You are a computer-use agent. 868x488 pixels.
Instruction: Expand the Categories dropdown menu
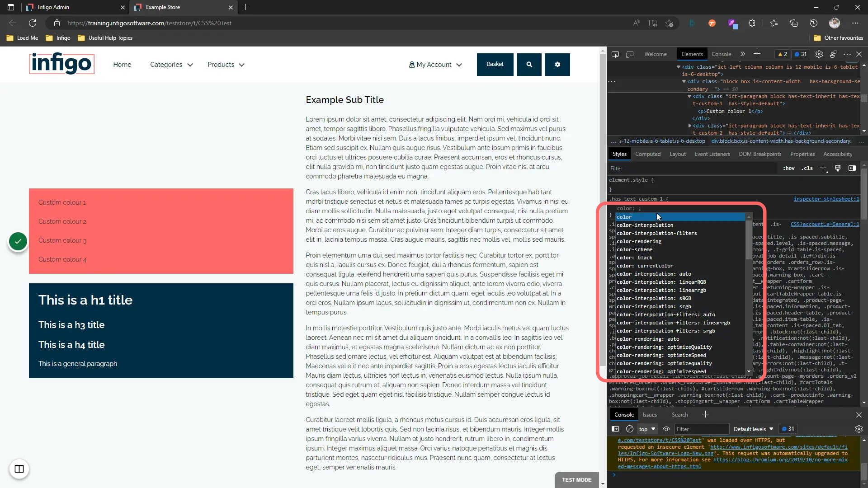[171, 65]
